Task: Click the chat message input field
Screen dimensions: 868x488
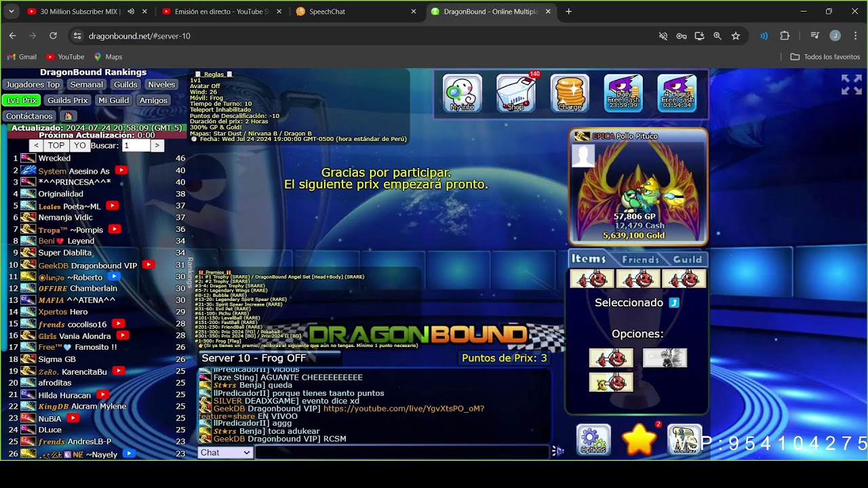Action: click(x=401, y=452)
